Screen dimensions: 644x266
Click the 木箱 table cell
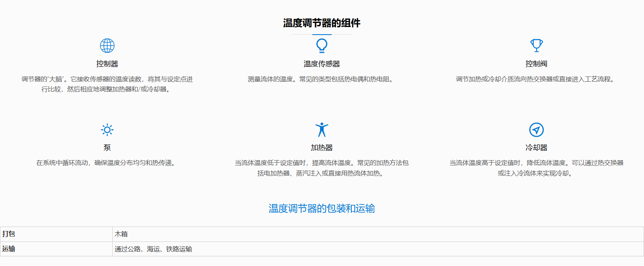[x=121, y=234]
